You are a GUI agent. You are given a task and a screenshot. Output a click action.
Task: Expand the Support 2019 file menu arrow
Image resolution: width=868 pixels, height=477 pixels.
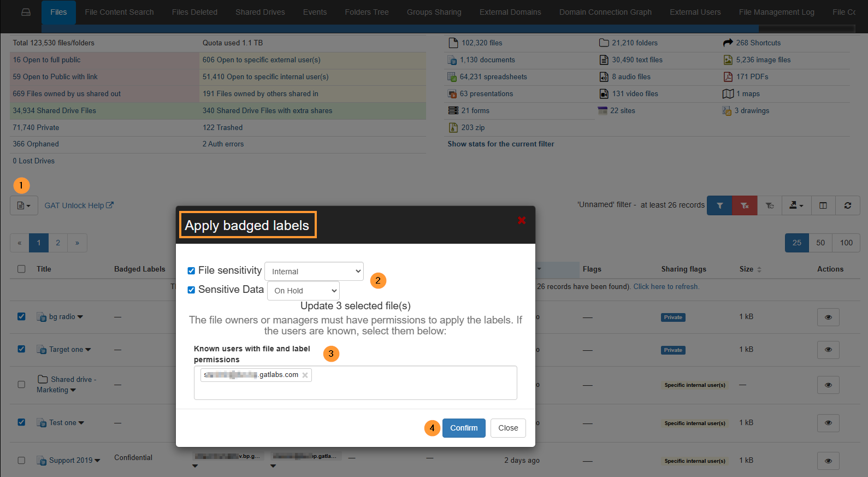click(x=97, y=461)
